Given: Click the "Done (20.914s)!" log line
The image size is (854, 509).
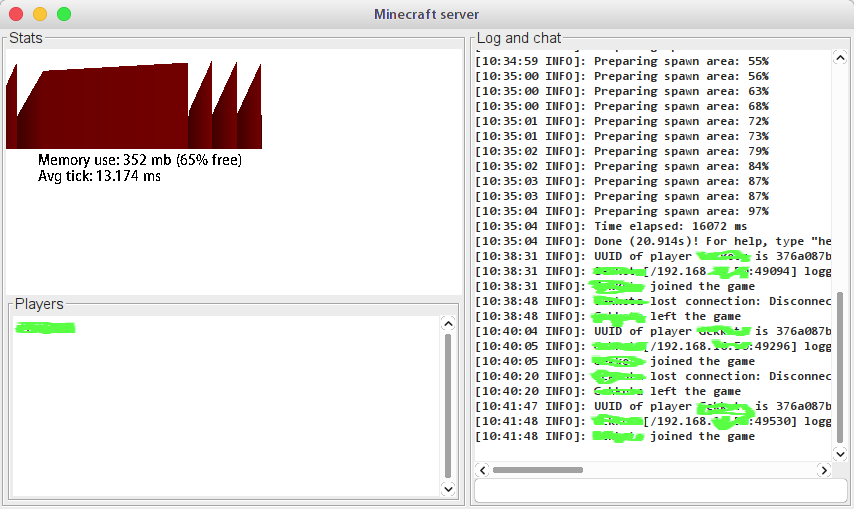Looking at the screenshot, I should pos(652,241).
